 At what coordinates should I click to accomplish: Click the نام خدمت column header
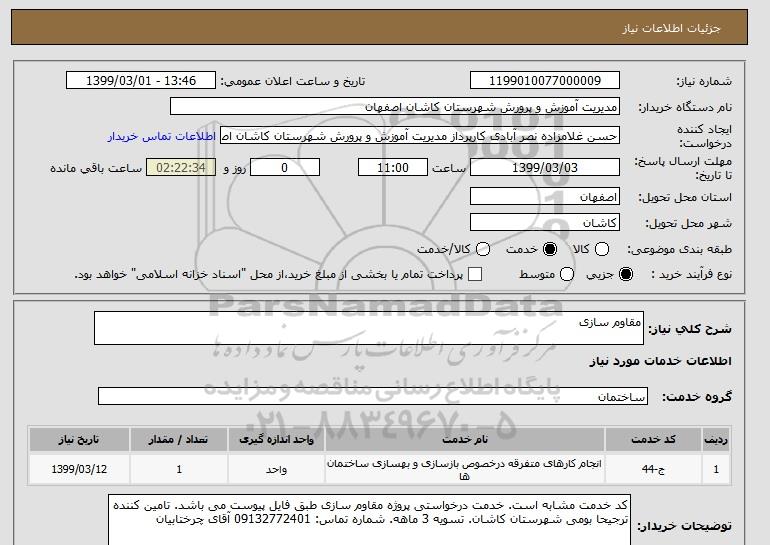465,439
